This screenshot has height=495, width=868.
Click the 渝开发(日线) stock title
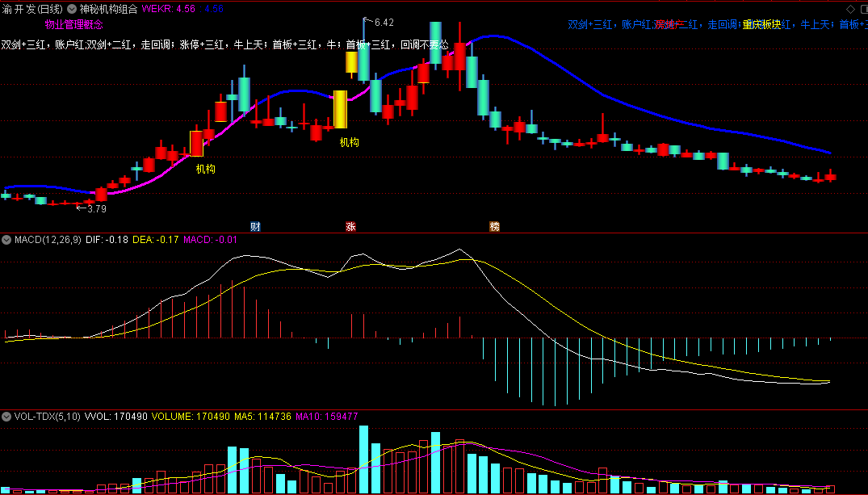[x=32, y=9]
